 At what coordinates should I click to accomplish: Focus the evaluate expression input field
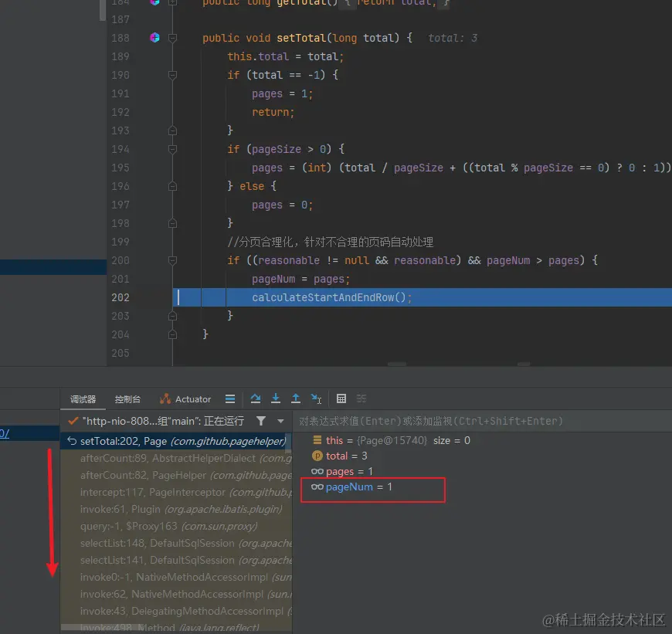483,421
